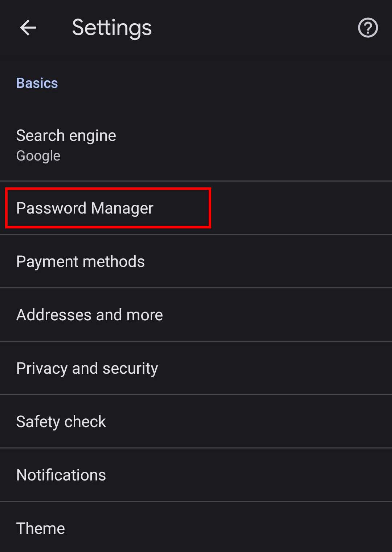
Task: Select the Google search engine entry
Action: (38, 155)
